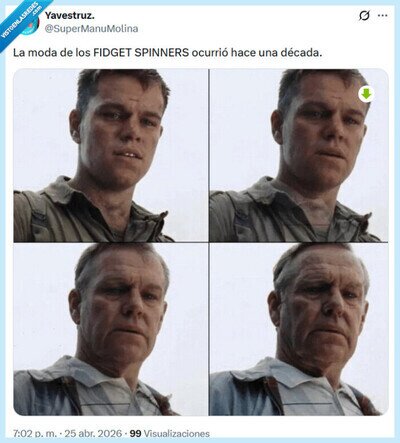Image resolution: width=400 pixels, height=443 pixels.
Task: Open the @SuperManuMolina handle link
Action: click(91, 29)
